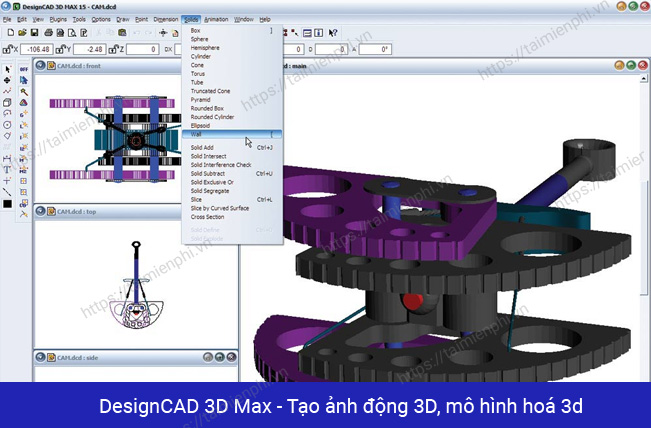Open the File menu
The image size is (651, 428).
(7, 20)
